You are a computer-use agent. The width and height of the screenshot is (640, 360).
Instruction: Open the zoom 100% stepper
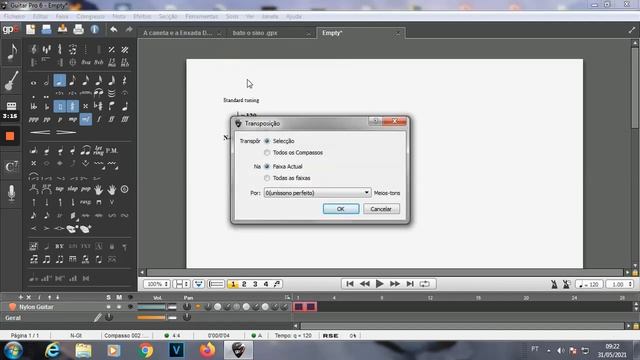click(157, 284)
